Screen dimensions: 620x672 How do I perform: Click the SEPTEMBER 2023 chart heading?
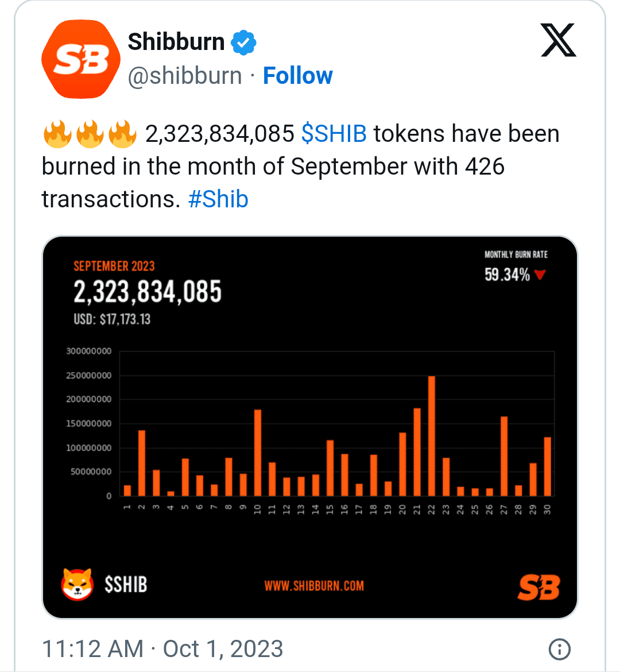(x=114, y=267)
